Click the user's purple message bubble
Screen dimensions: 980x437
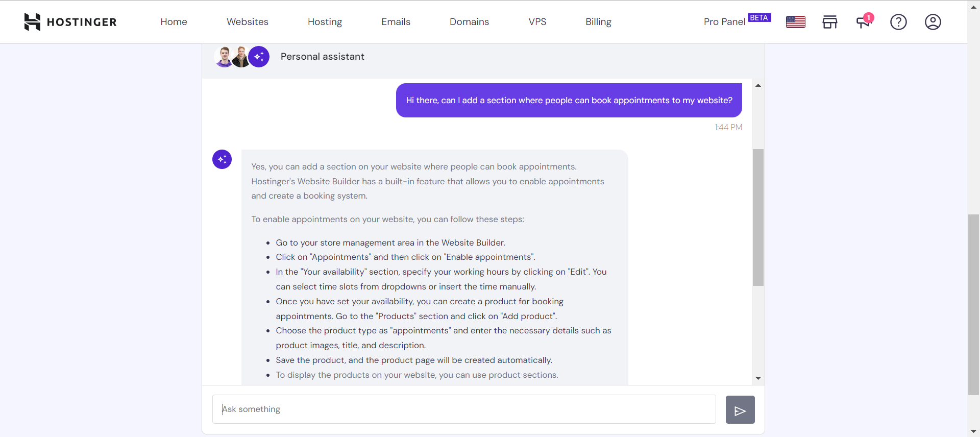[x=569, y=100]
